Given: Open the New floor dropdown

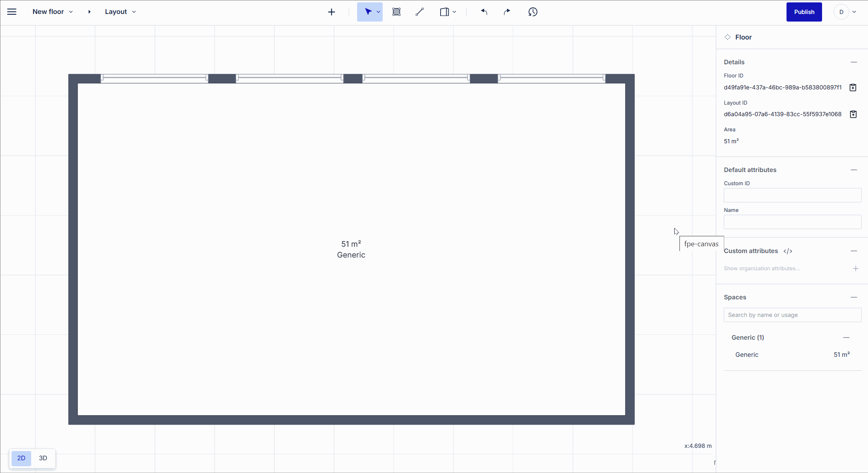Looking at the screenshot, I should pos(71,12).
